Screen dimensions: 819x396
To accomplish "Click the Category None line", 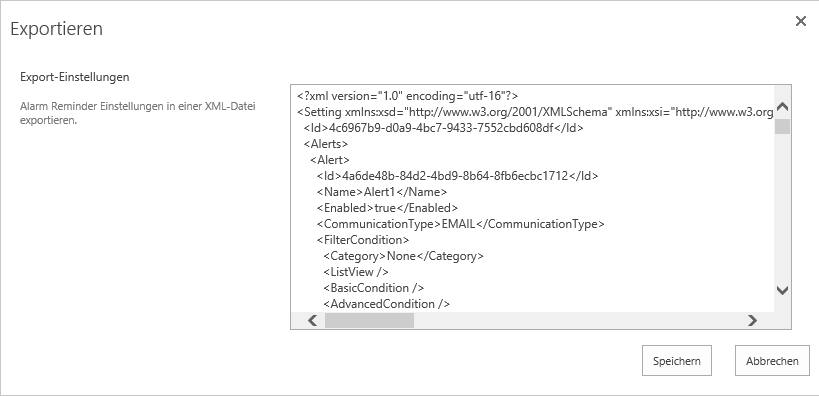I will click(403, 256).
